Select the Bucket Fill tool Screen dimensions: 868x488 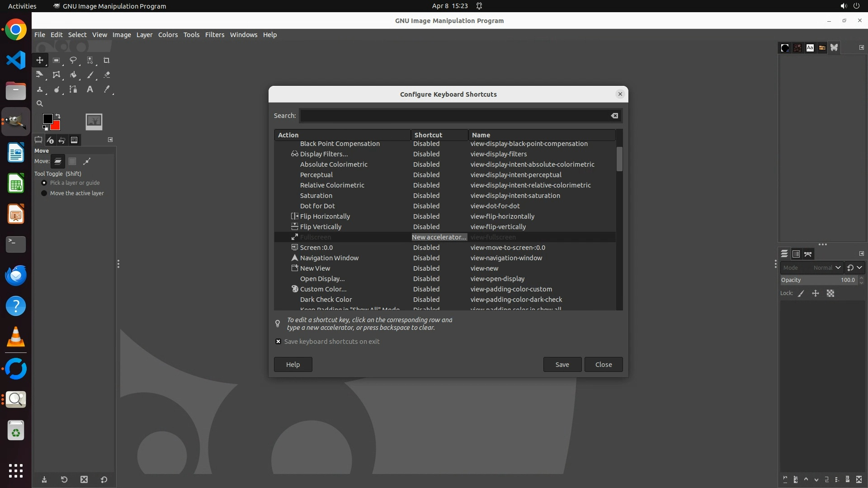tap(73, 75)
